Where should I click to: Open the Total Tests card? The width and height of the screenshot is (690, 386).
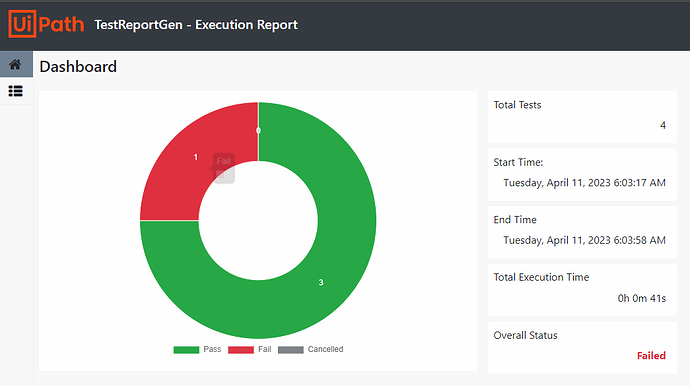[x=582, y=117]
